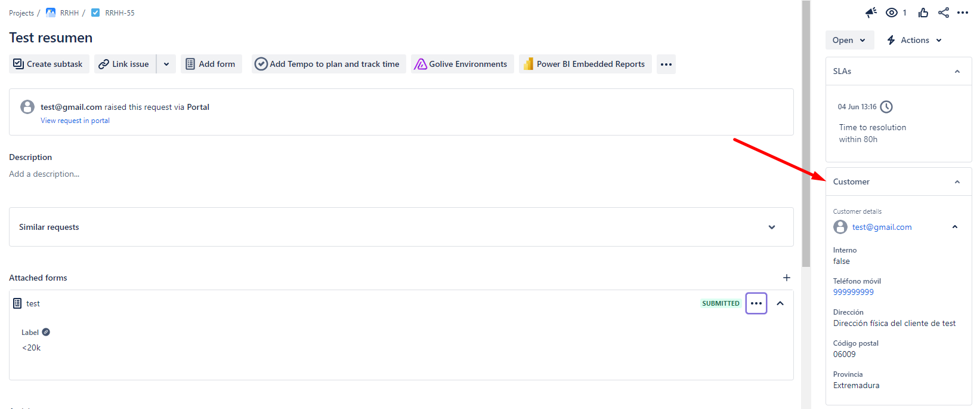Collapse the Customer panel

pyautogui.click(x=957, y=182)
